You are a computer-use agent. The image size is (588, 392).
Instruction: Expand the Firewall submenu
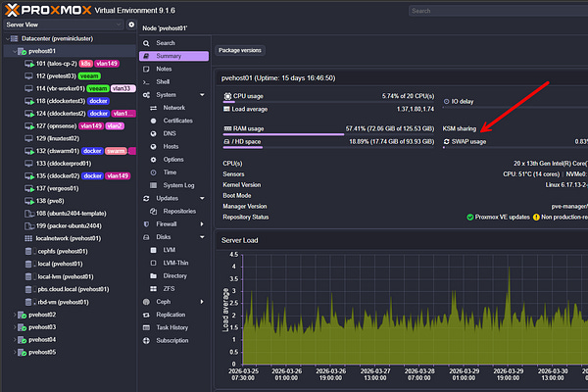pos(201,223)
